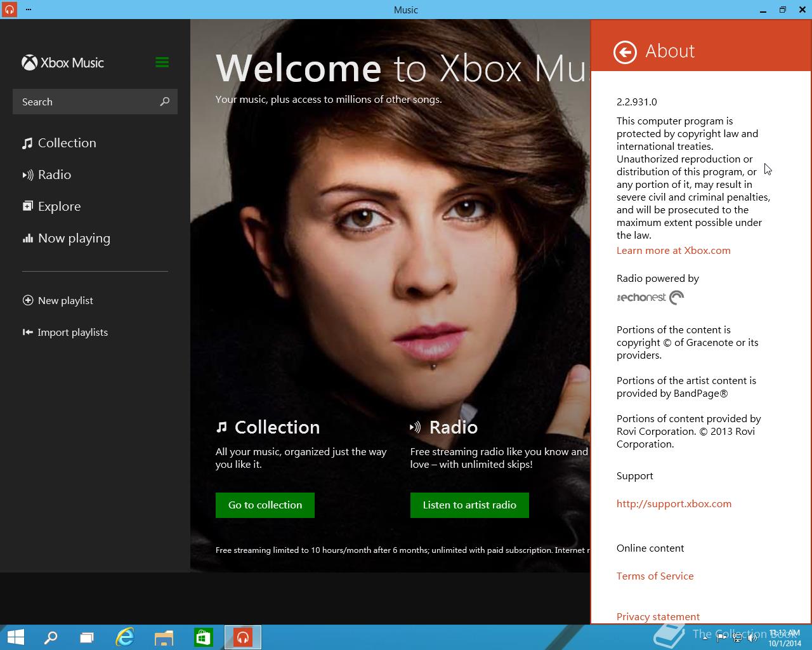
Task: Click the back arrow in About panel
Action: [x=625, y=52]
